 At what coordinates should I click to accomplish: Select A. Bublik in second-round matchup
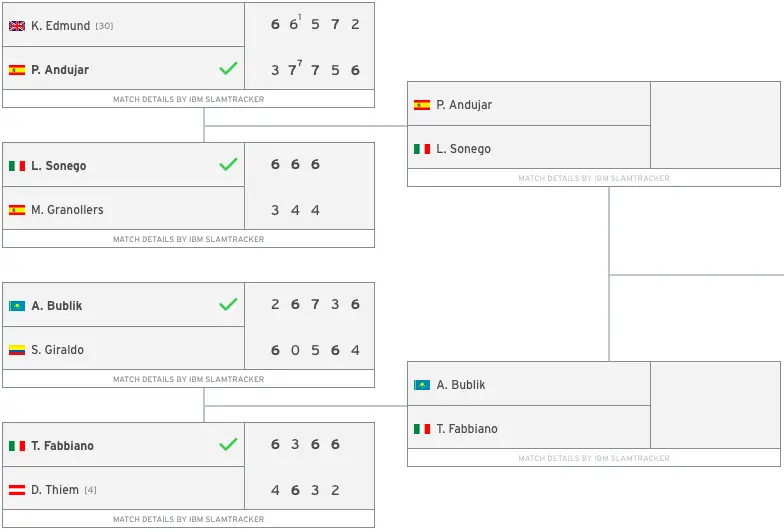[x=460, y=384]
